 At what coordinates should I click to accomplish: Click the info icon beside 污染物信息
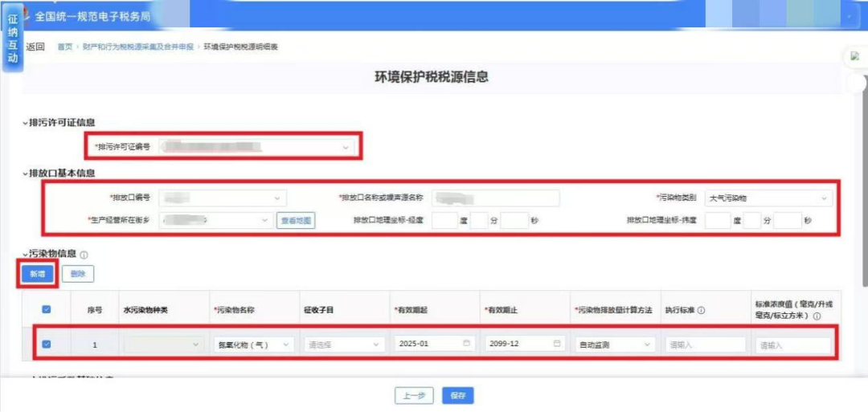click(x=84, y=254)
